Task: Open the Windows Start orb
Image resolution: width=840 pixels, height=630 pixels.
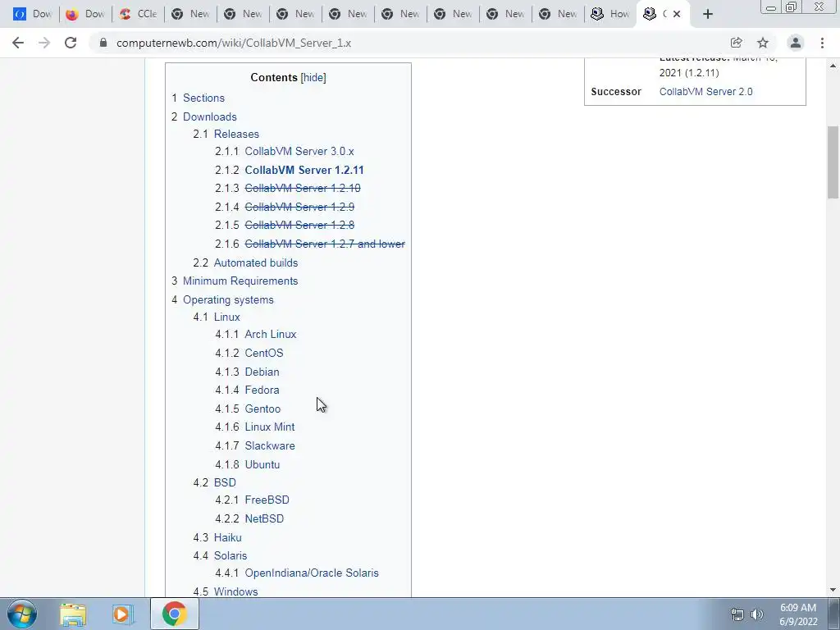Action: point(22,614)
